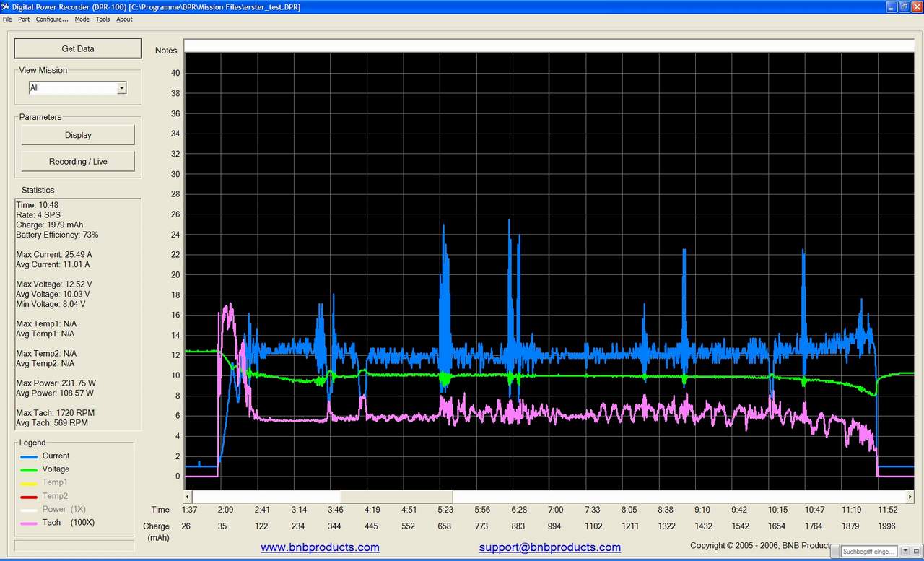This screenshot has width=924, height=561.
Task: Click the Max Tach: 1720 RPM statistic
Action: click(x=55, y=413)
